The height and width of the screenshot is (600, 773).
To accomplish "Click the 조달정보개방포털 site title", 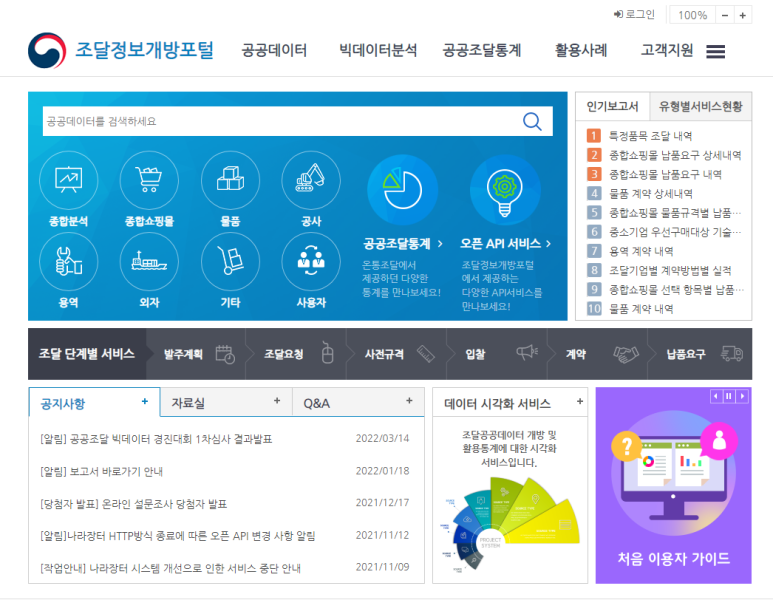I will (x=144, y=50).
